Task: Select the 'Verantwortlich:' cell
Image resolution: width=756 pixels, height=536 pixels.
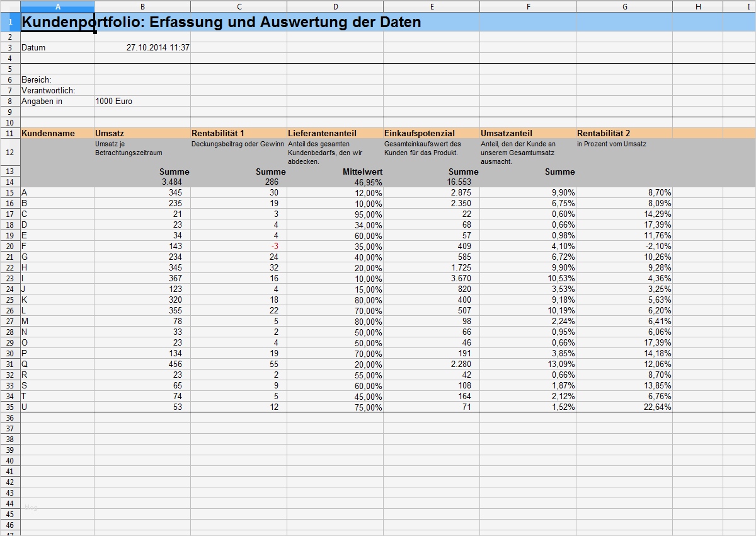Action: pyautogui.click(x=57, y=90)
